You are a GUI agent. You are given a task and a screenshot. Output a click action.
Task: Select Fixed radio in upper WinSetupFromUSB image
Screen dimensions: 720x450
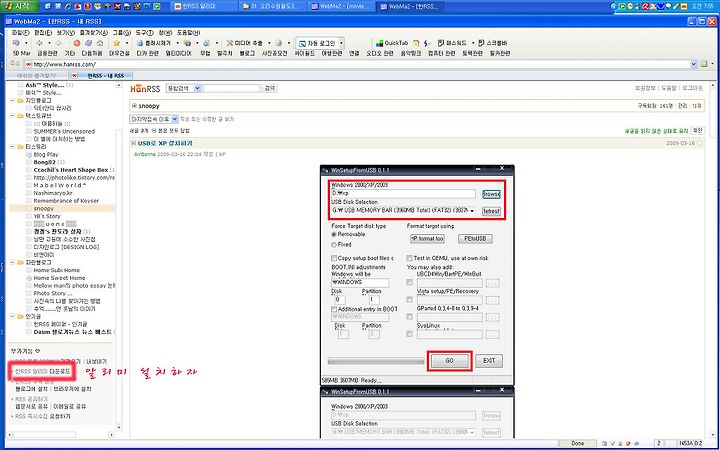pyautogui.click(x=334, y=245)
